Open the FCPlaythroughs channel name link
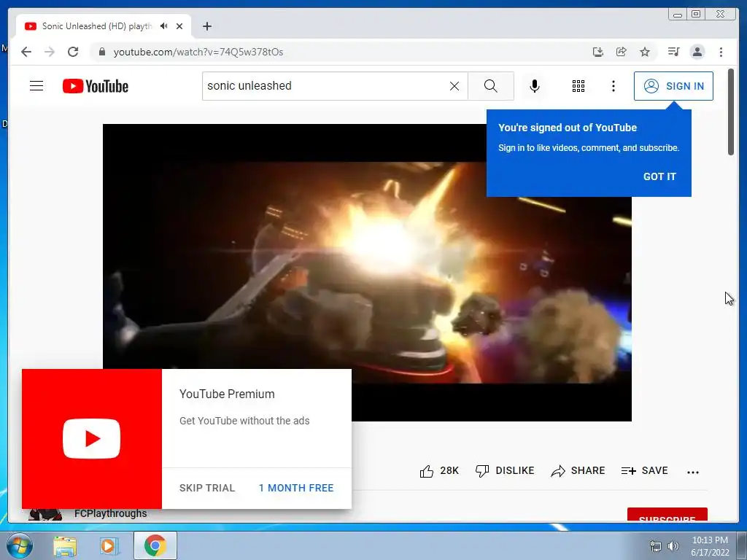 pos(111,513)
